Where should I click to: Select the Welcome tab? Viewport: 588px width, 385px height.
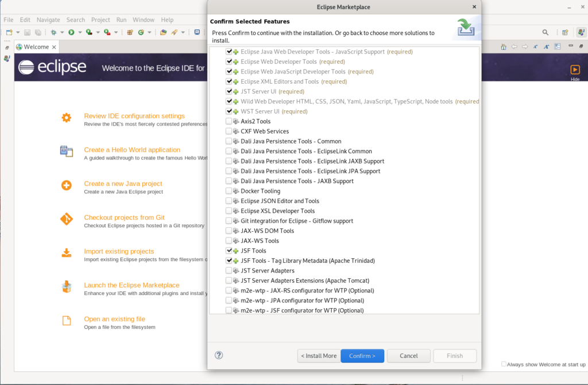tap(36, 47)
